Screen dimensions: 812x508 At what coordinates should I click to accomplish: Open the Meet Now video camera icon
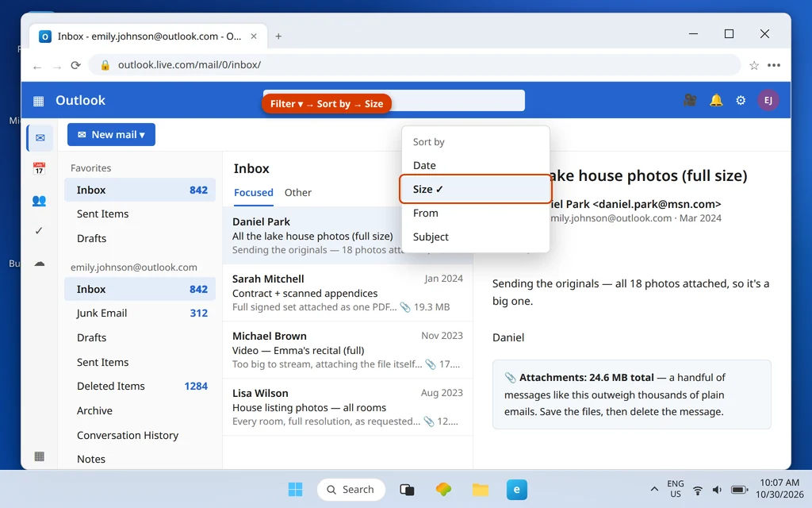(690, 100)
